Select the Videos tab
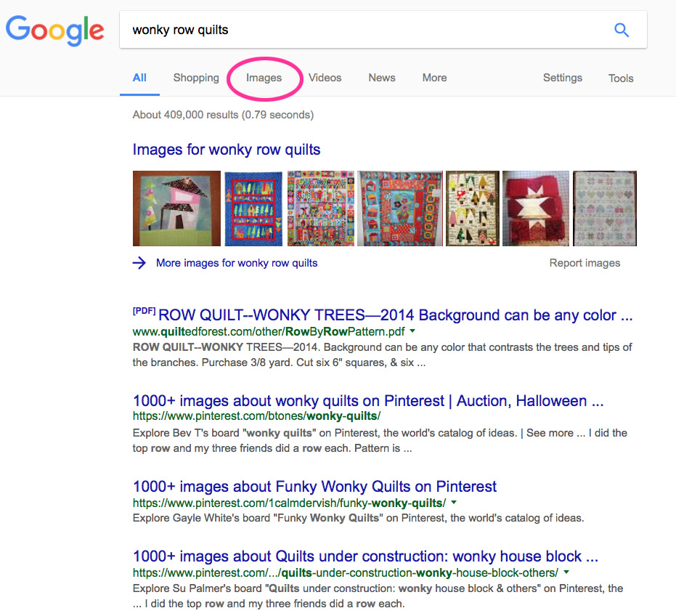 point(325,78)
